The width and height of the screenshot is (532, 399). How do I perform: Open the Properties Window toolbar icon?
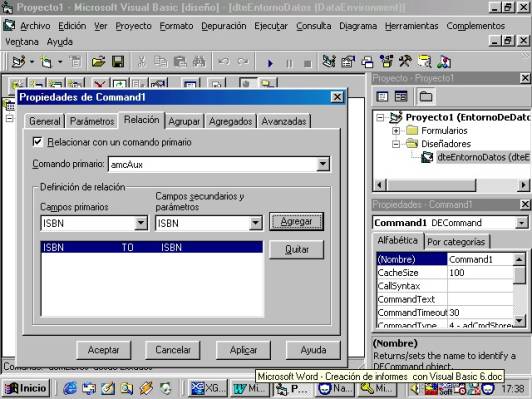tap(348, 62)
